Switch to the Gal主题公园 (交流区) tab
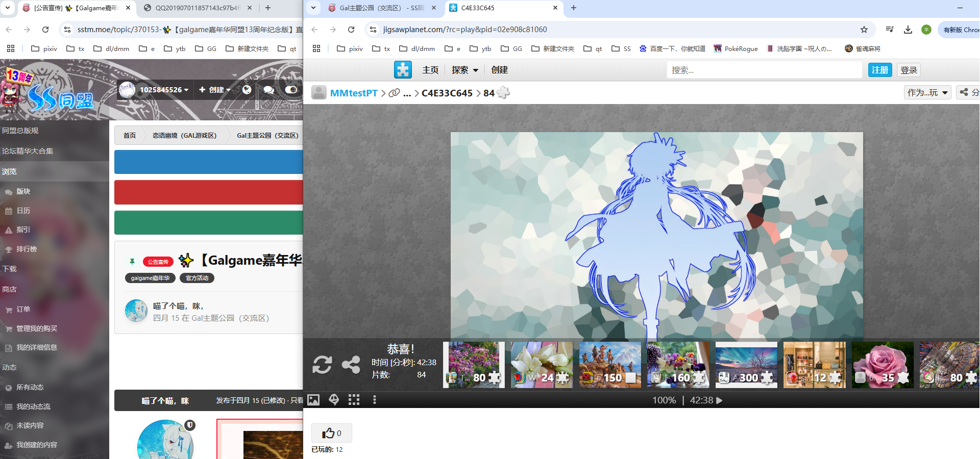The height and width of the screenshot is (459, 980). 382,8
